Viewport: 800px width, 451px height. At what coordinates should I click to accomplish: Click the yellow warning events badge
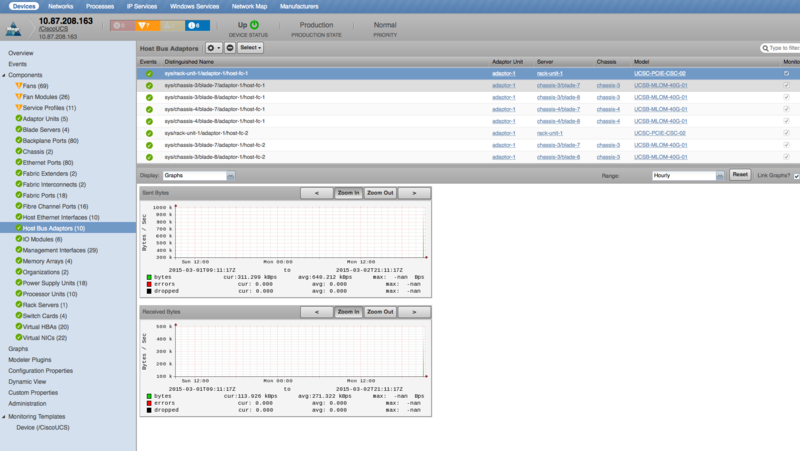172,26
